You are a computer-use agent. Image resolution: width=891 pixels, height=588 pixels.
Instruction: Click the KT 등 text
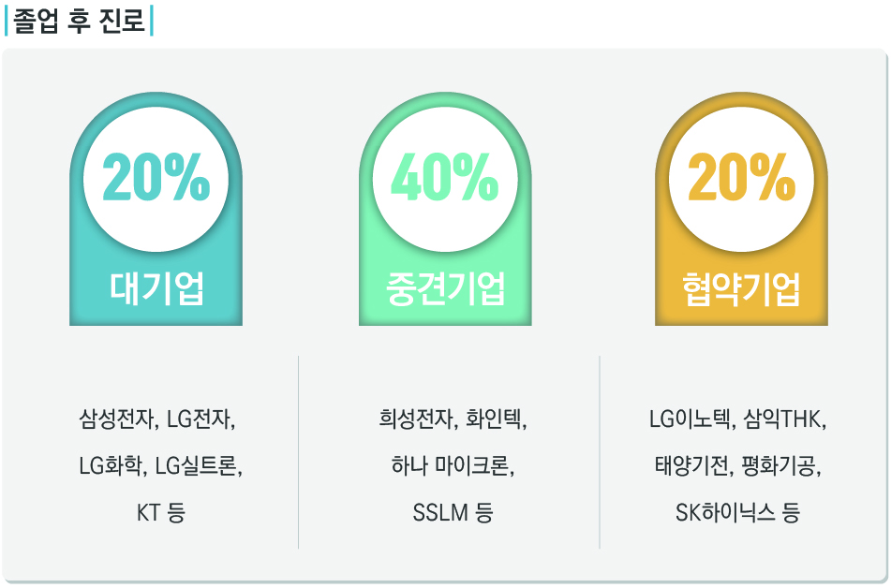click(x=161, y=512)
